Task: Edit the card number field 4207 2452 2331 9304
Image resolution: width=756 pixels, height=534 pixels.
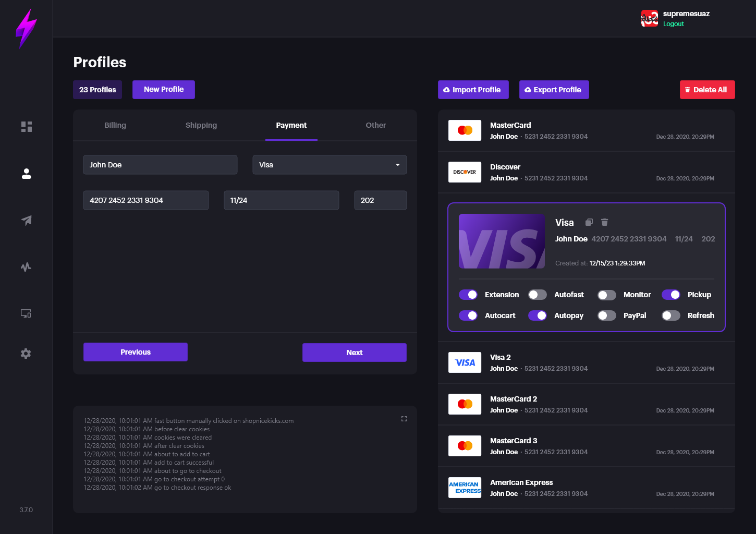Action: click(x=146, y=200)
